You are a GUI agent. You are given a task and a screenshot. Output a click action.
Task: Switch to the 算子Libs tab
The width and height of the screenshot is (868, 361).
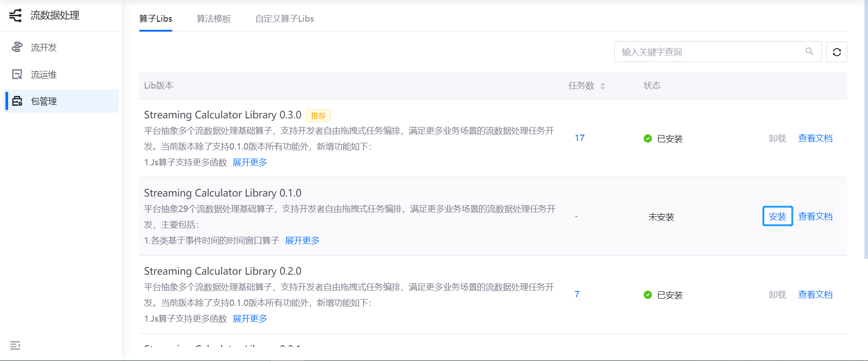click(x=156, y=19)
